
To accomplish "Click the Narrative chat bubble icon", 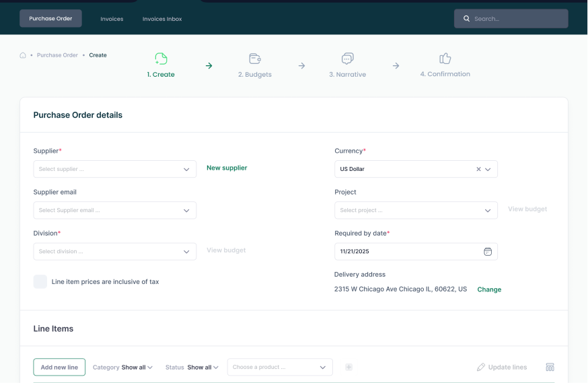I will tap(348, 59).
